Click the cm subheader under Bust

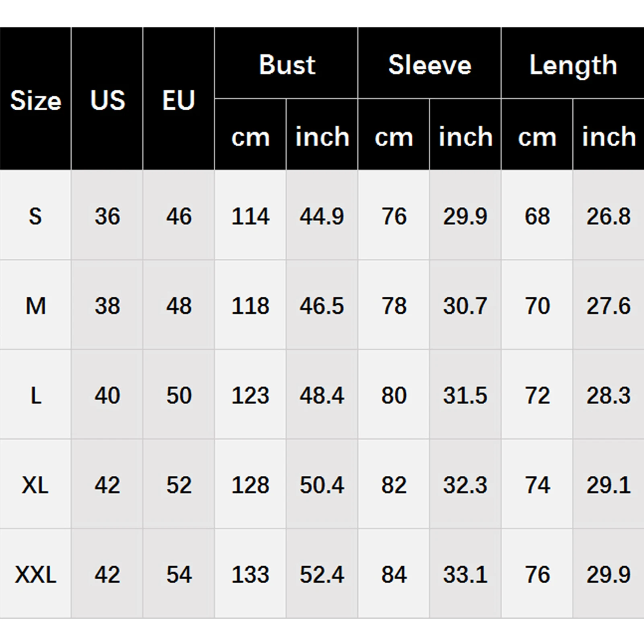click(x=250, y=137)
